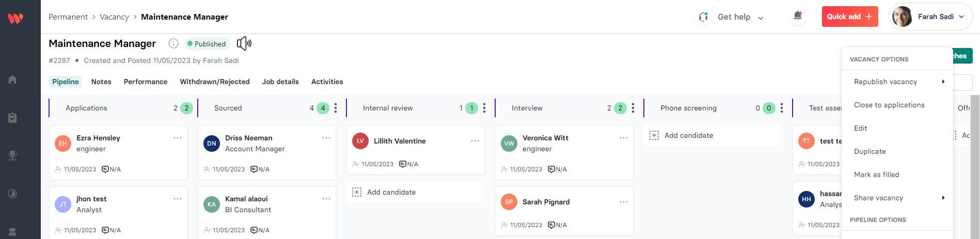Expand the Get help dropdown
This screenshot has height=239, width=980.
coord(740,17)
